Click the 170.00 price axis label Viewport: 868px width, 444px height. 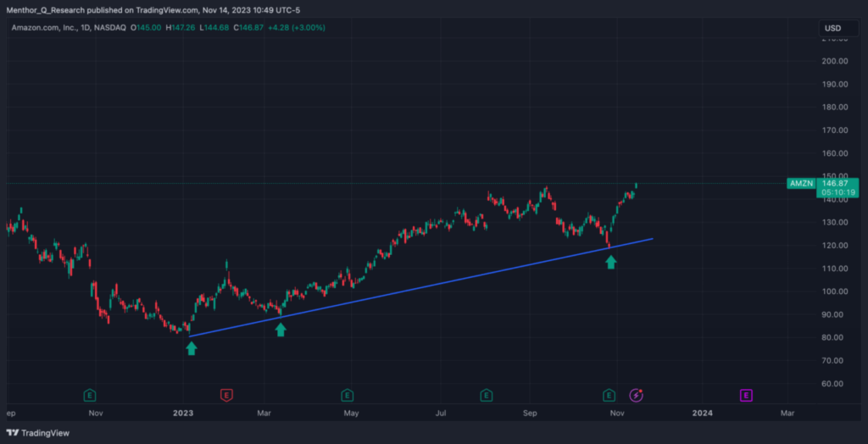tap(834, 130)
